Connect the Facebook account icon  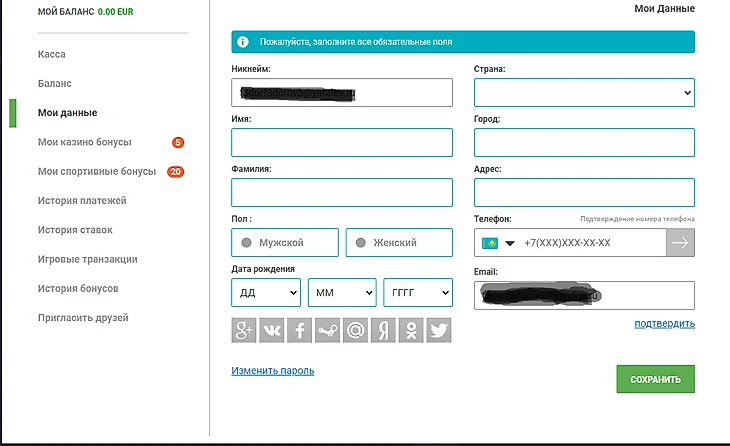(300, 331)
